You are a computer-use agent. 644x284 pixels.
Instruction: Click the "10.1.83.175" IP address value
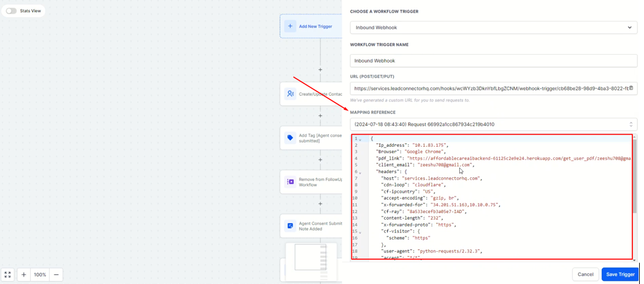pos(430,145)
